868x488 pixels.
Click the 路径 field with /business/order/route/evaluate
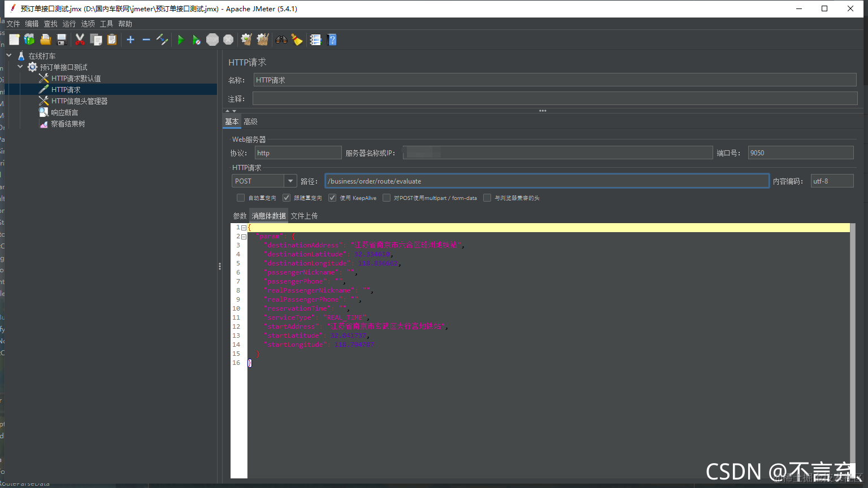coord(547,181)
